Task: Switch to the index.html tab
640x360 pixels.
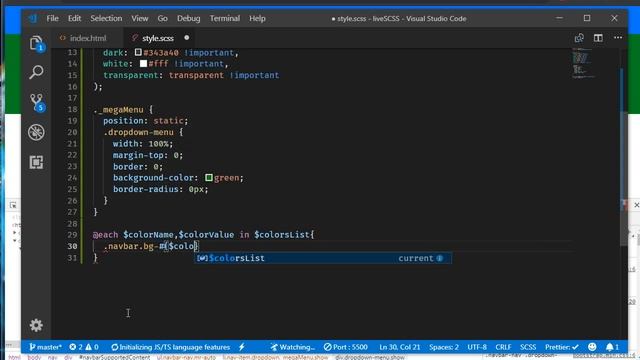Action: [88, 38]
